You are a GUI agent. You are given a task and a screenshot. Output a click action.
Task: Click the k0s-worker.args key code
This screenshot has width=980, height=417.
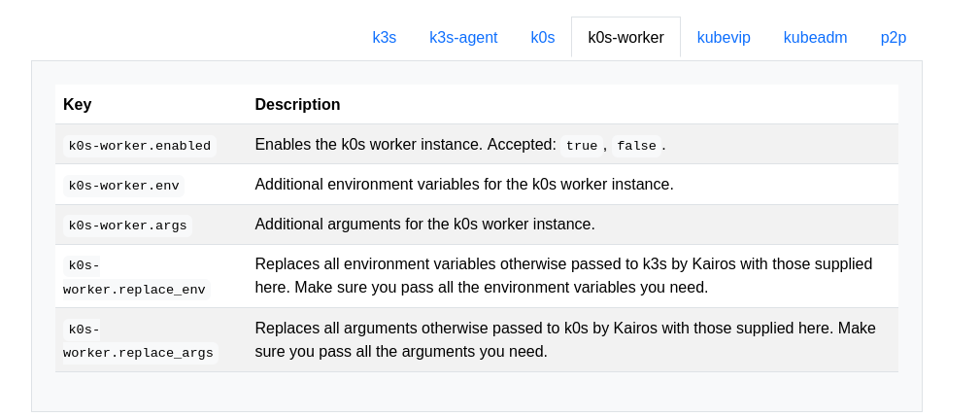pos(127,226)
